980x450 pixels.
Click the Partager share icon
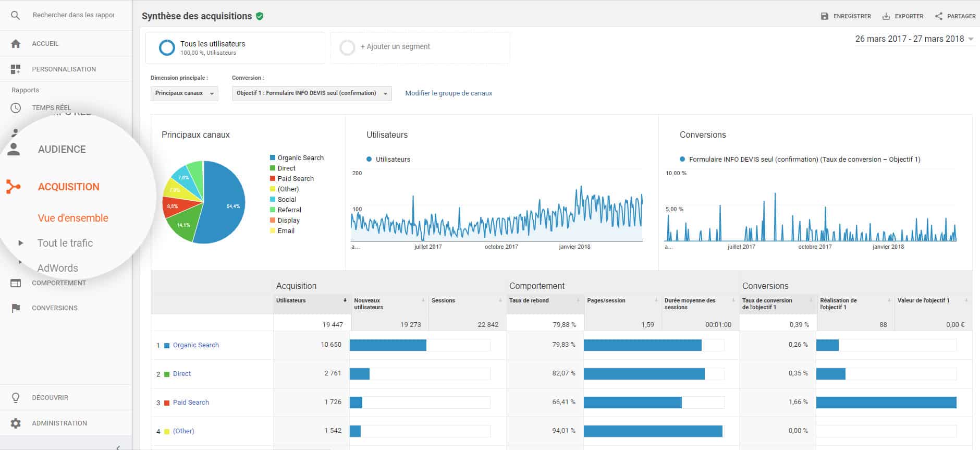tap(939, 16)
